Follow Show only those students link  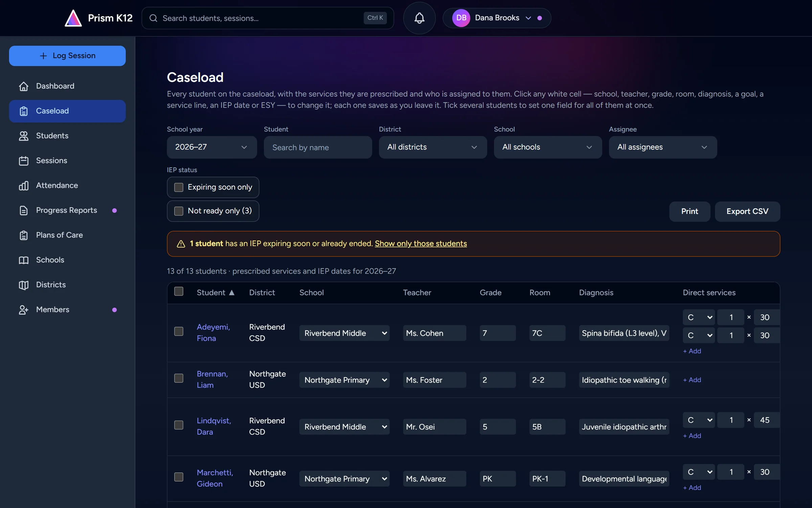pos(421,244)
